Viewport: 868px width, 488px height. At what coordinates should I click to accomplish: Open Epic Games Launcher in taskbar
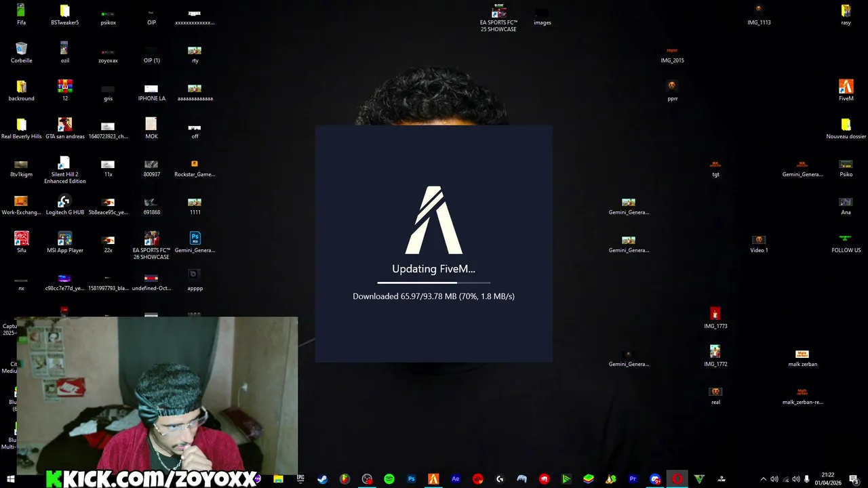coord(300,479)
